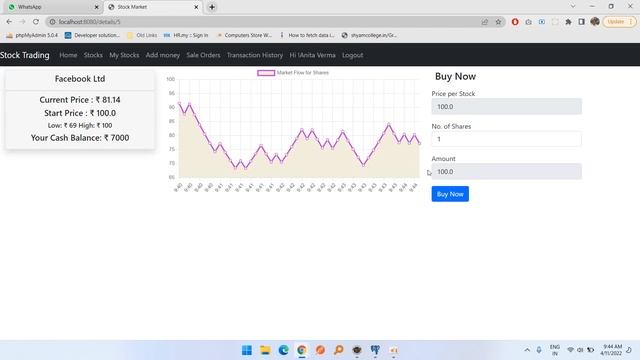
Task: Close the Stock Market tab
Action: [196, 7]
